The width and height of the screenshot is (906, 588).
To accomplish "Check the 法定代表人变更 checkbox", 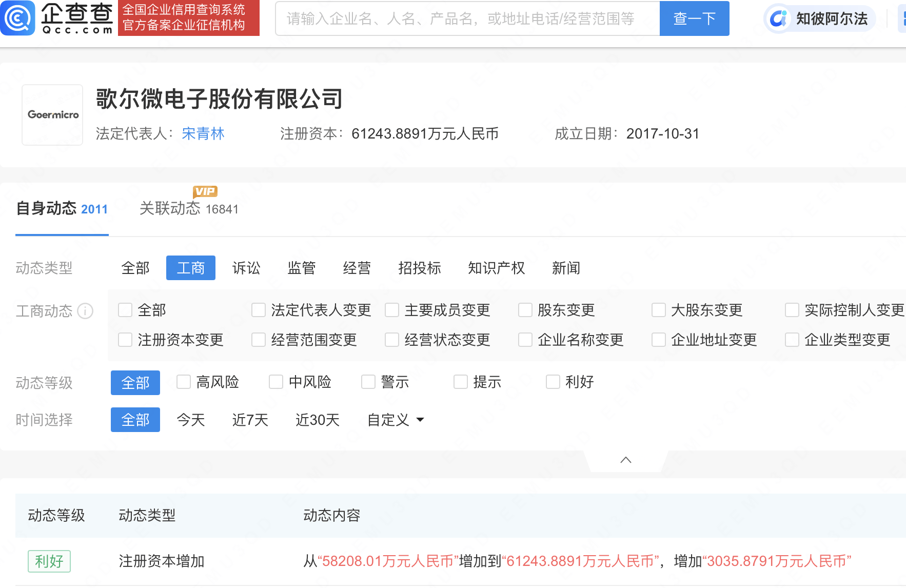I will (x=259, y=310).
